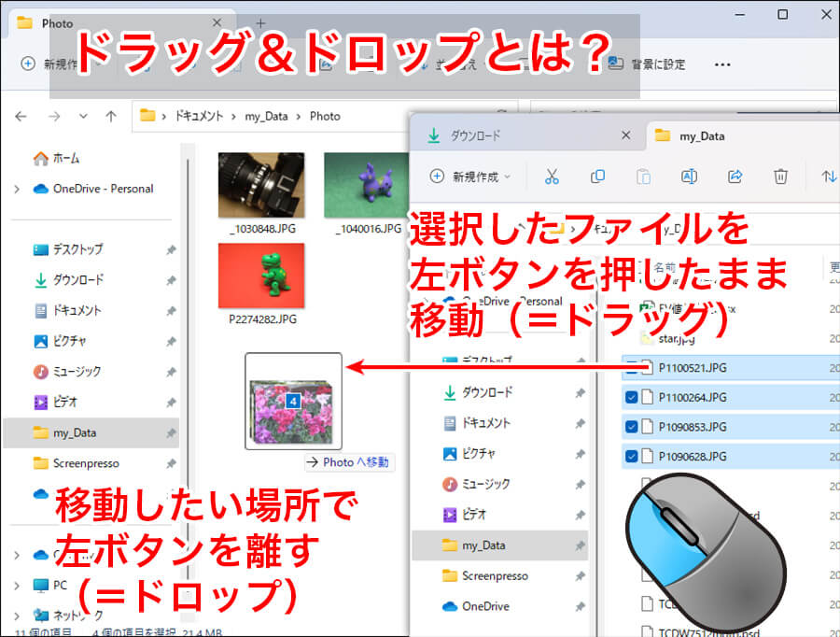Close the Photo tab
The image size is (840, 637).
point(217,22)
